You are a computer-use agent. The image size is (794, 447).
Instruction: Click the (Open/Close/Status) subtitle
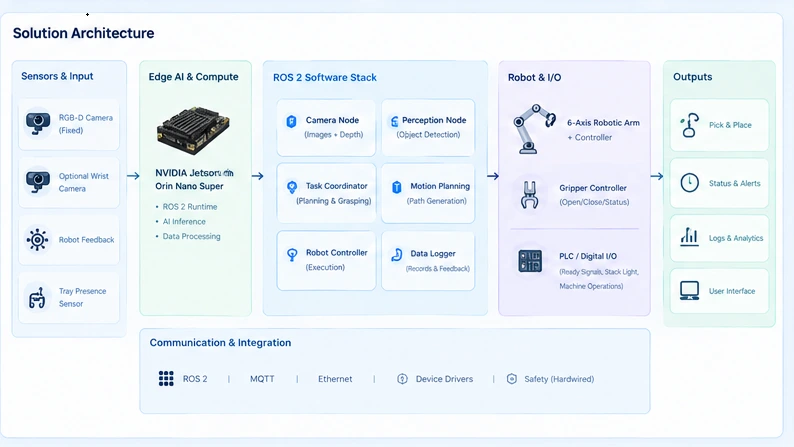point(594,202)
